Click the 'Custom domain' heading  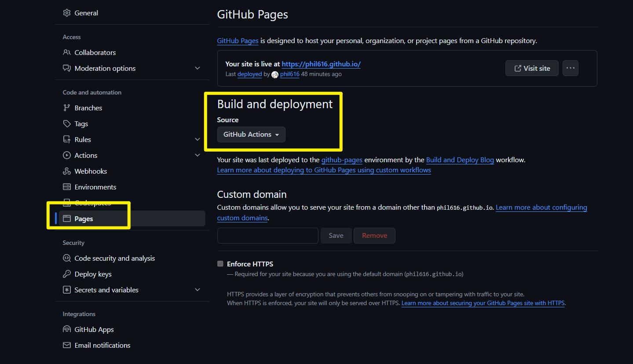coord(252,194)
